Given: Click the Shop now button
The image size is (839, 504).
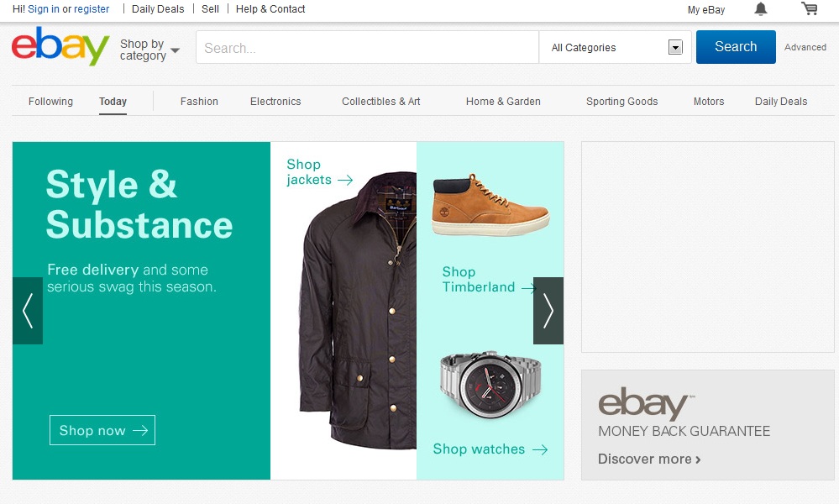Looking at the screenshot, I should (102, 430).
